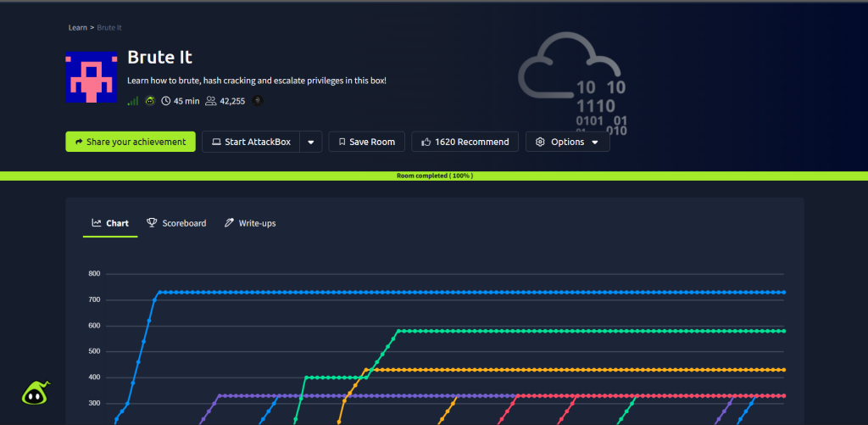Expand the AttackBox dropdown arrow
Screen dimensions: 868x425
click(x=311, y=142)
